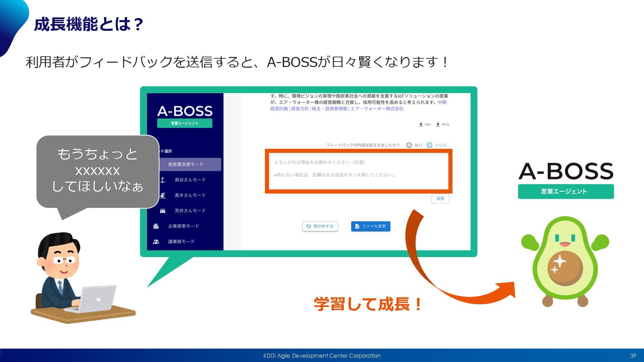Open the 経営方針 link
Image resolution: width=644 pixels, height=362 pixels.
pos(300,109)
